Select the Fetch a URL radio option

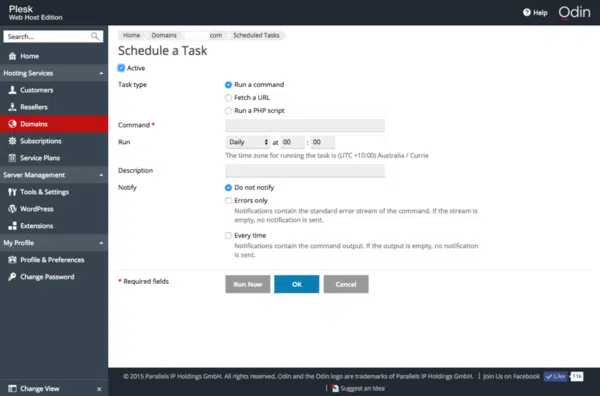click(228, 98)
